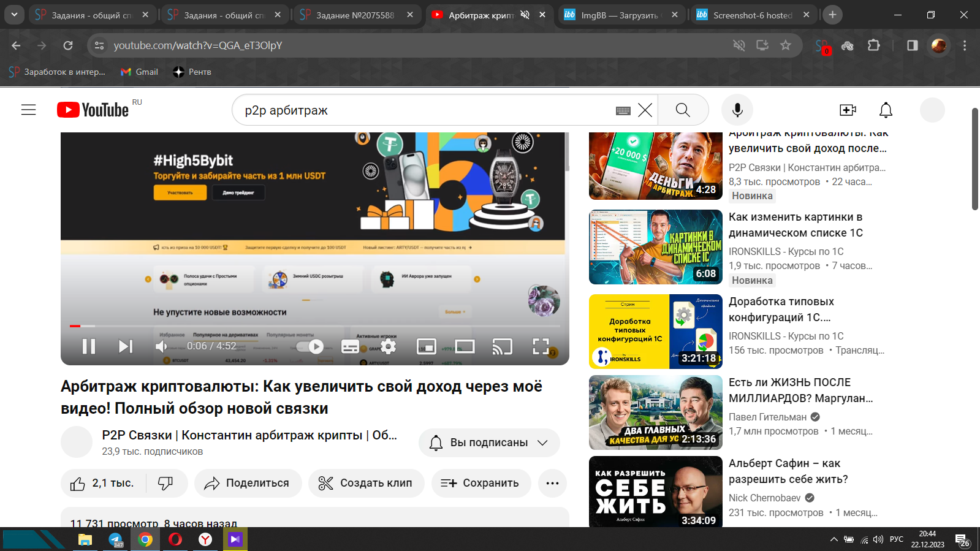Viewport: 980px width, 551px height.
Task: Open the Gmail bookmark
Action: pyautogui.click(x=139, y=72)
